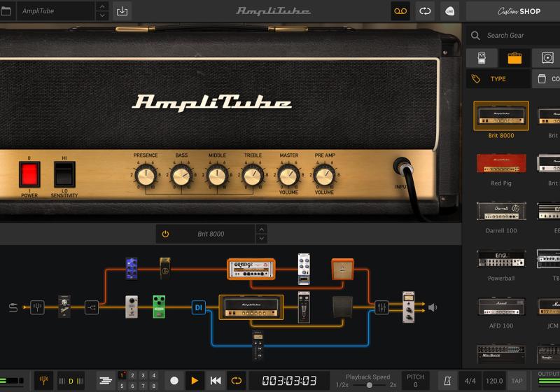Toggle Brit 8000 bypass power button
The height and width of the screenshot is (392, 560).
click(165, 234)
